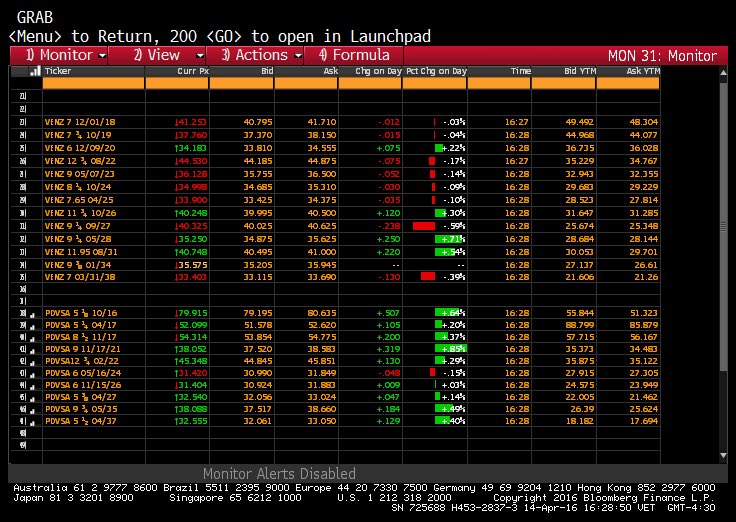Open the Actions dropdown menu
This screenshot has width=736, height=522.
[x=262, y=55]
